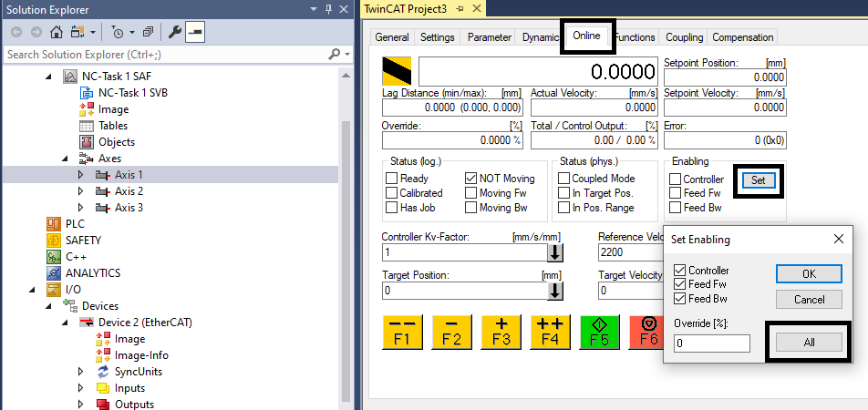Click the All button in Set Enabling
Image resolution: width=868 pixels, height=410 pixels.
click(809, 343)
